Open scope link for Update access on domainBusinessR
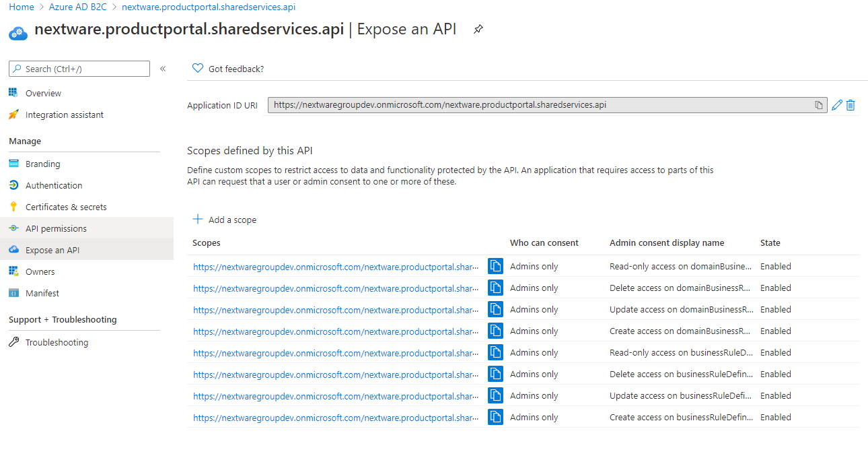This screenshot has height=458, width=868. point(336,309)
